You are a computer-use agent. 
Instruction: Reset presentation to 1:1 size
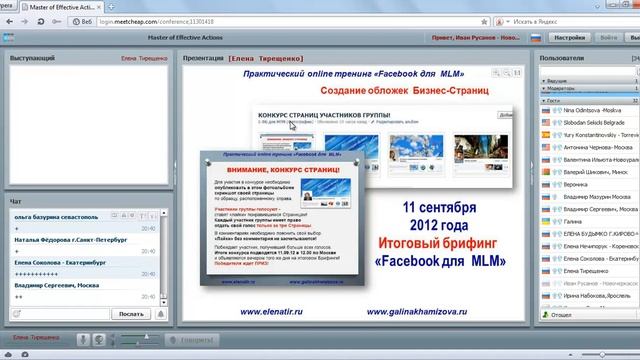coord(517,73)
